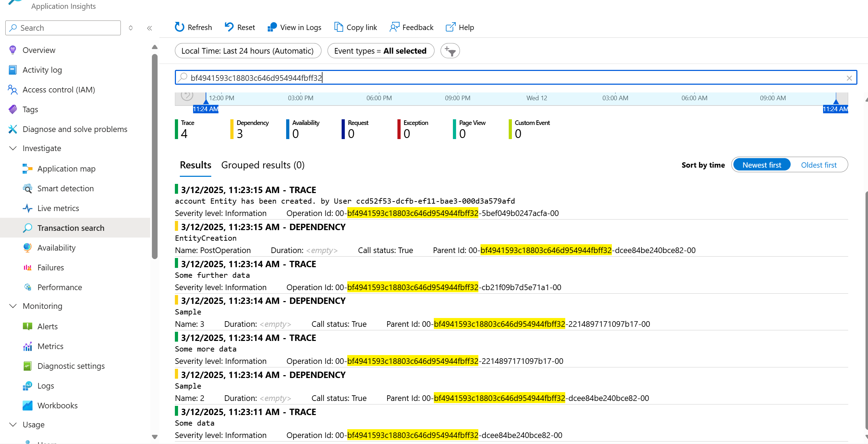
Task: Open the Feedback option
Action: [412, 27]
